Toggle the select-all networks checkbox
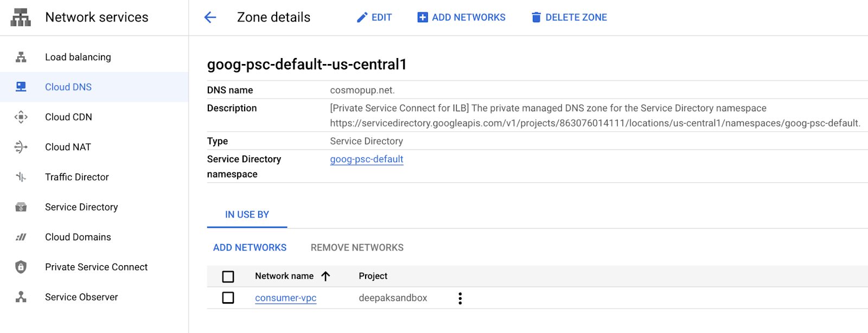 tap(228, 277)
